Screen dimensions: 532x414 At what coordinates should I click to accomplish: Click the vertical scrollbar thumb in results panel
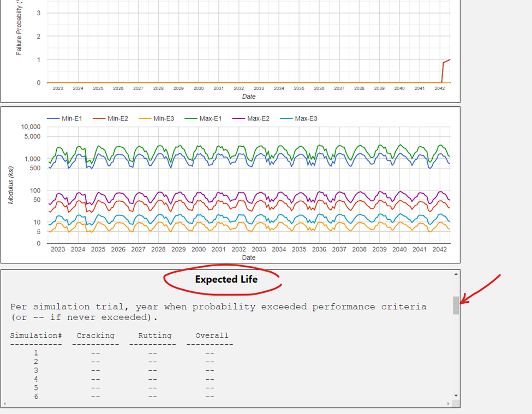[456, 305]
